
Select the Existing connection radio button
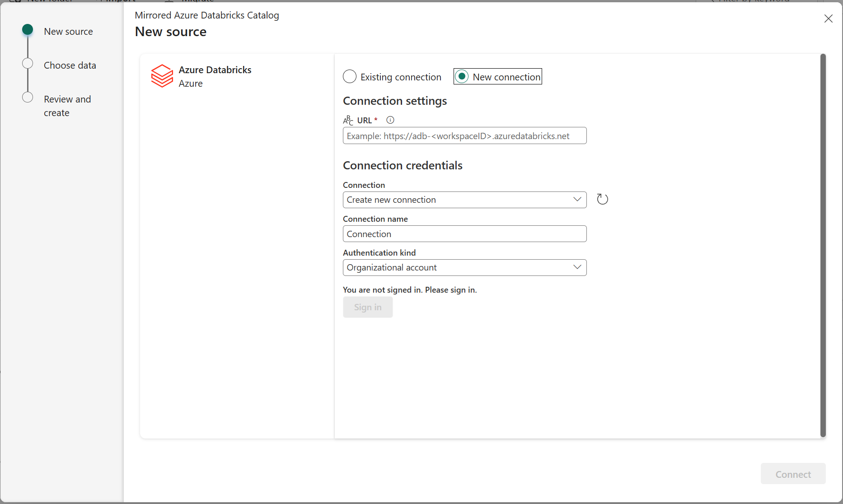pos(350,77)
